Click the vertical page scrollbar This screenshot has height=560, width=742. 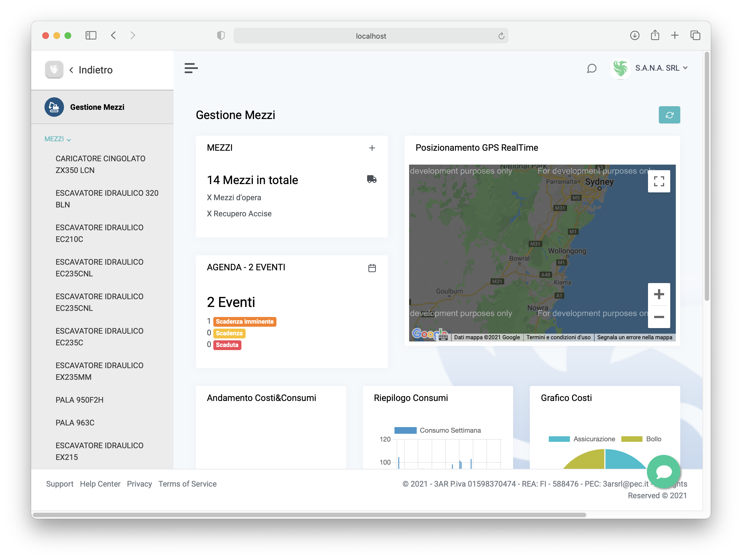[707, 176]
